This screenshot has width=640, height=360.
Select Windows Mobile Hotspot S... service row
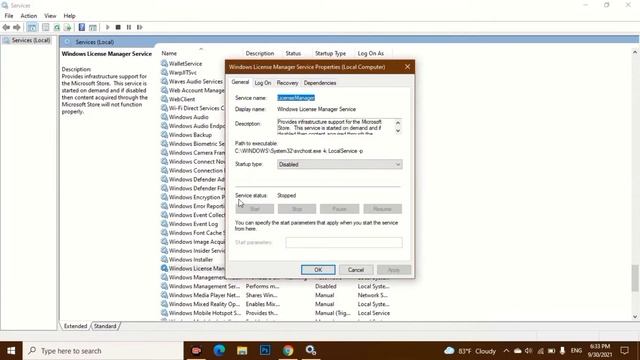coord(276,313)
